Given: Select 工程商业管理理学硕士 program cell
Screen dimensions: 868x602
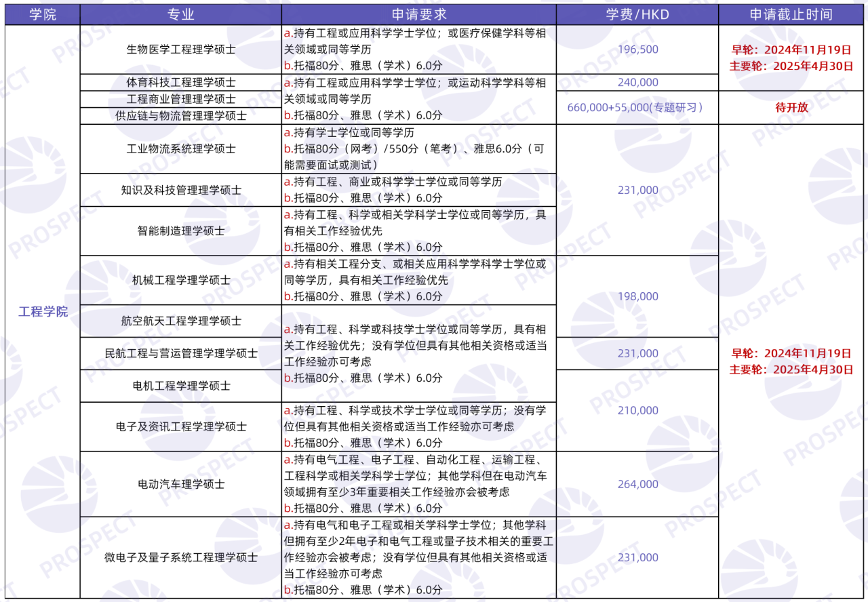Looking at the screenshot, I should (x=181, y=99).
